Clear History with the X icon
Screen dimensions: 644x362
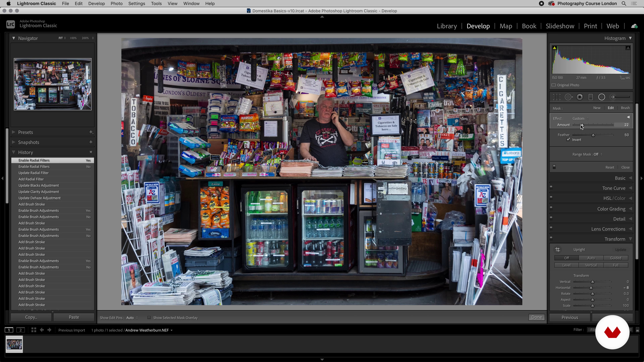point(91,152)
